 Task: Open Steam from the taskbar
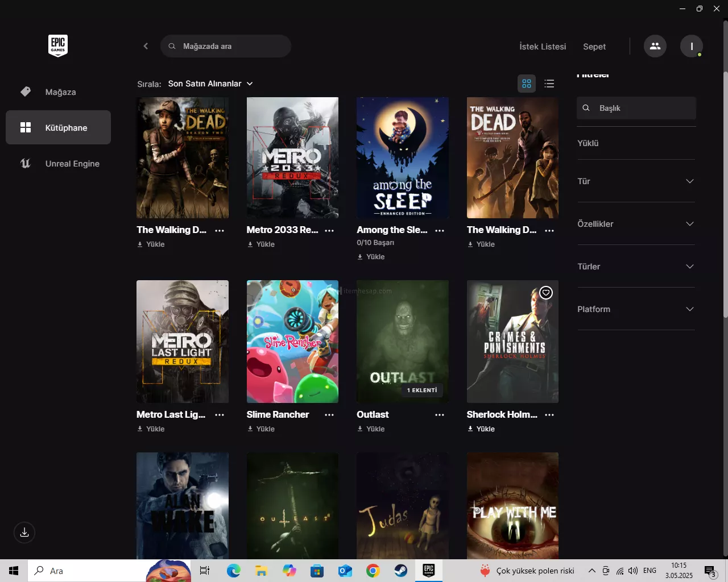click(x=401, y=571)
